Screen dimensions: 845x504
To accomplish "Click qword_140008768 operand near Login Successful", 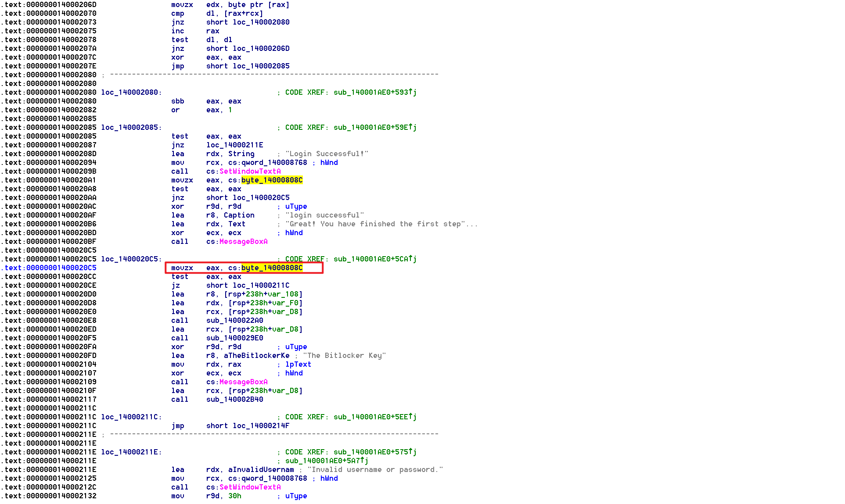I will pos(274,162).
